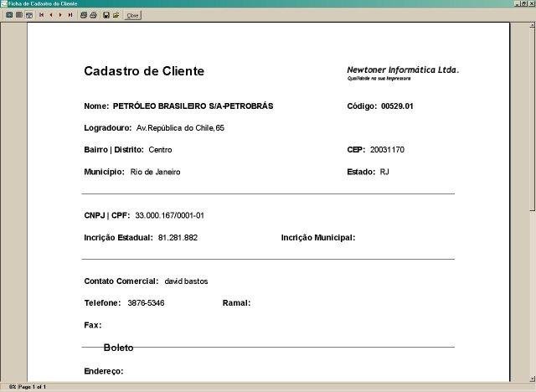Image resolution: width=536 pixels, height=392 pixels.
Task: Click the 'Fax:' label
Action: (x=93, y=325)
